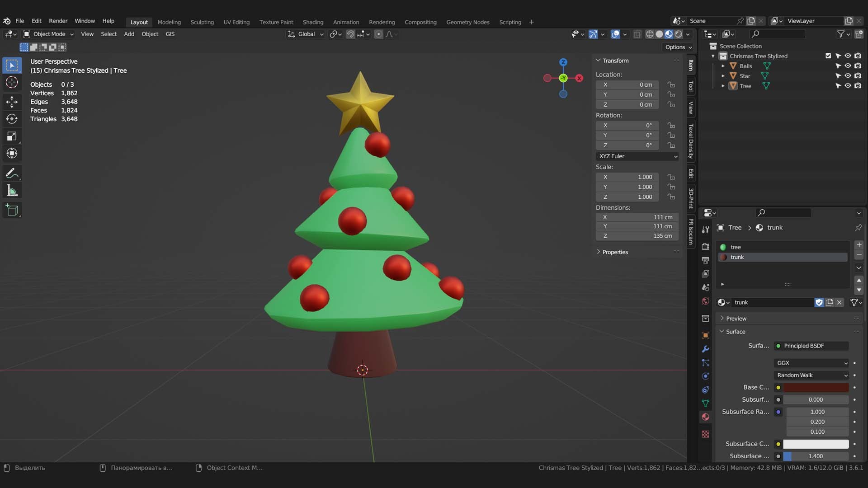
Task: Open the Object Data properties tab
Action: 705,403
